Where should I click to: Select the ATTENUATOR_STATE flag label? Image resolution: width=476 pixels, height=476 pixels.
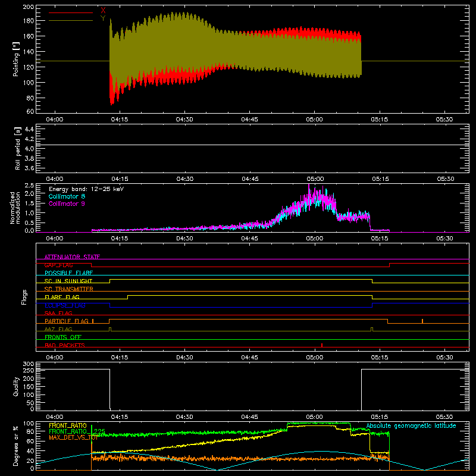tap(72, 257)
